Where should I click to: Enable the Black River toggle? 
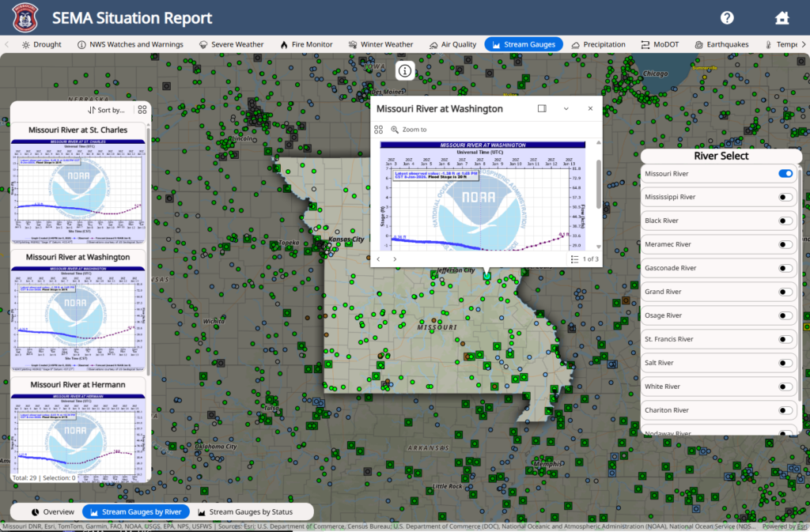coord(785,221)
